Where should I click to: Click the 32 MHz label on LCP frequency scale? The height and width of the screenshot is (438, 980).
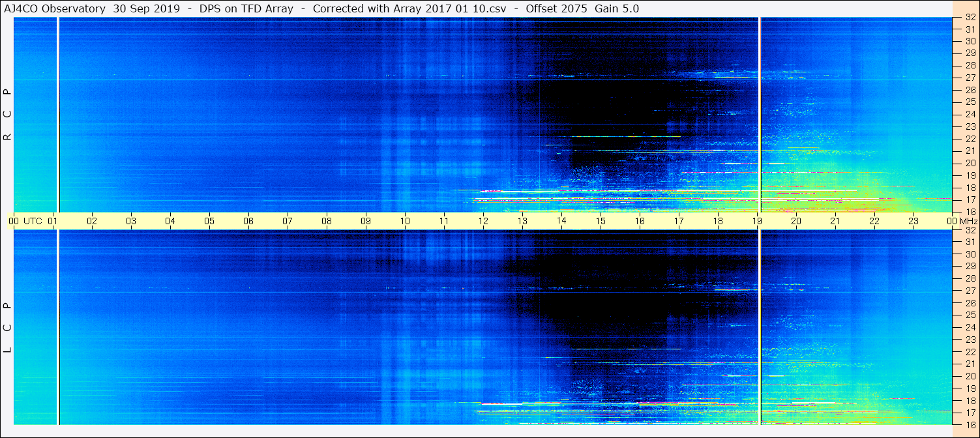[970, 230]
